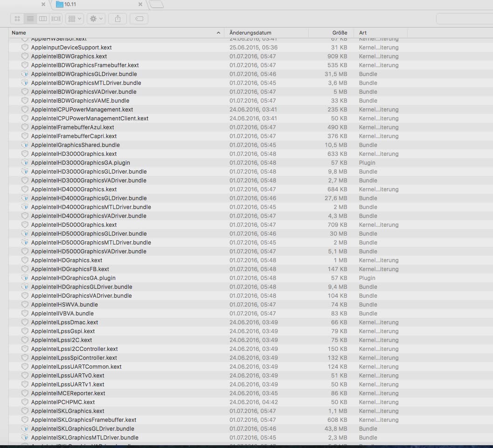Select AppleIntelHD4000GraphicsGLDriver.bundle file name
Image resolution: width=493 pixels, height=448 pixels.
coord(89,198)
